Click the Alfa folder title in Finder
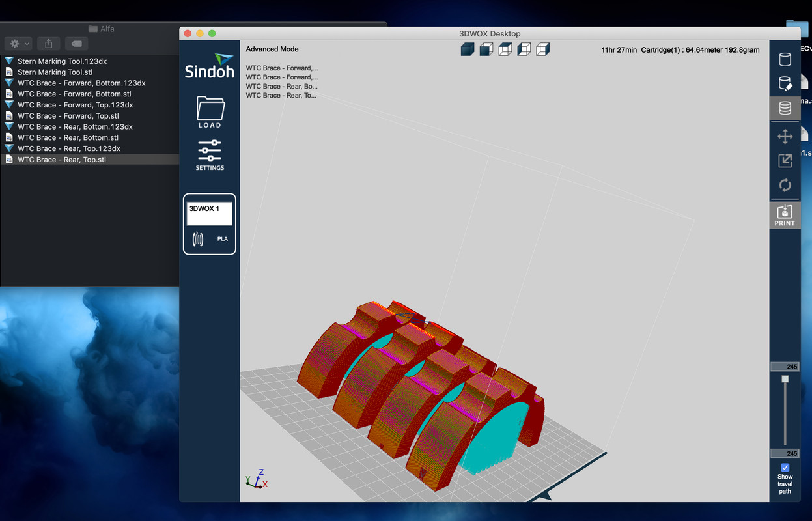Viewport: 812px width, 521px height. tap(102, 29)
